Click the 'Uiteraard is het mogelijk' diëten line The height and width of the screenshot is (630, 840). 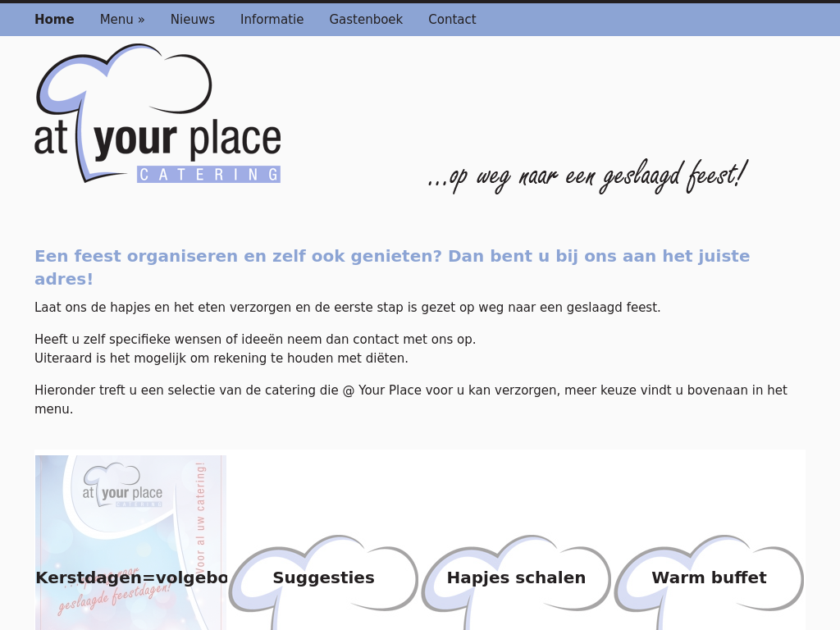point(221,358)
